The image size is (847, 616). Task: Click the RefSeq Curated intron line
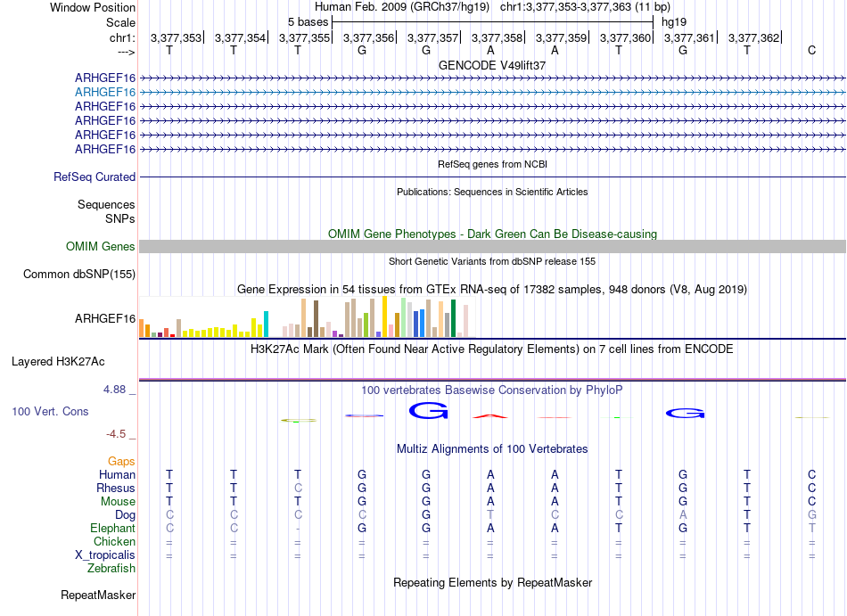point(492,177)
